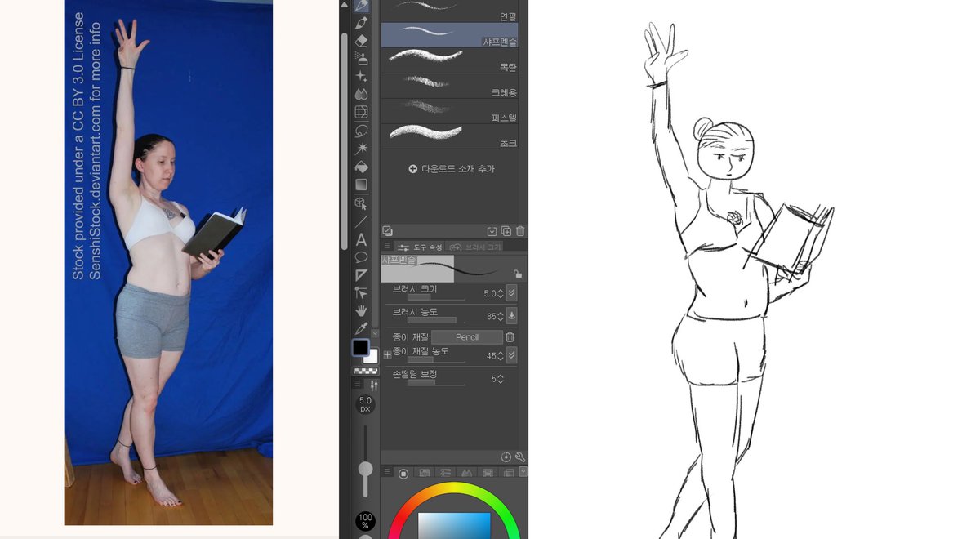Open the tool property panel menu icon
This screenshot has width=980, height=539.
[387, 247]
